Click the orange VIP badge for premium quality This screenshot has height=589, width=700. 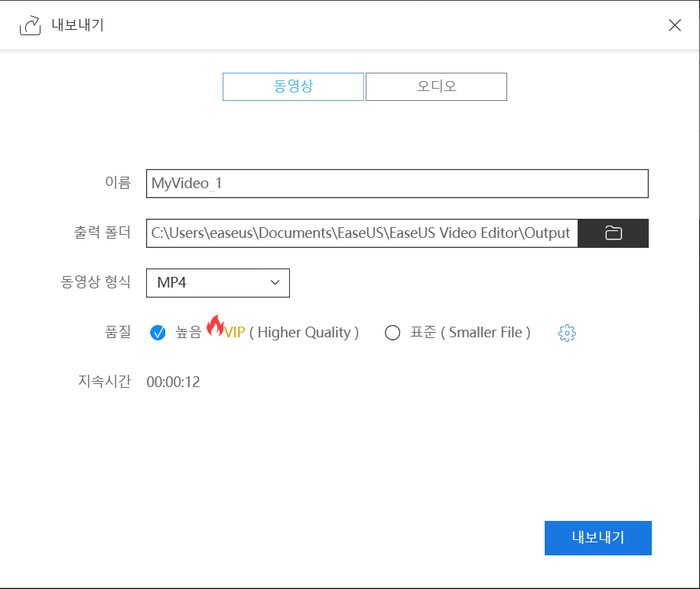234,333
